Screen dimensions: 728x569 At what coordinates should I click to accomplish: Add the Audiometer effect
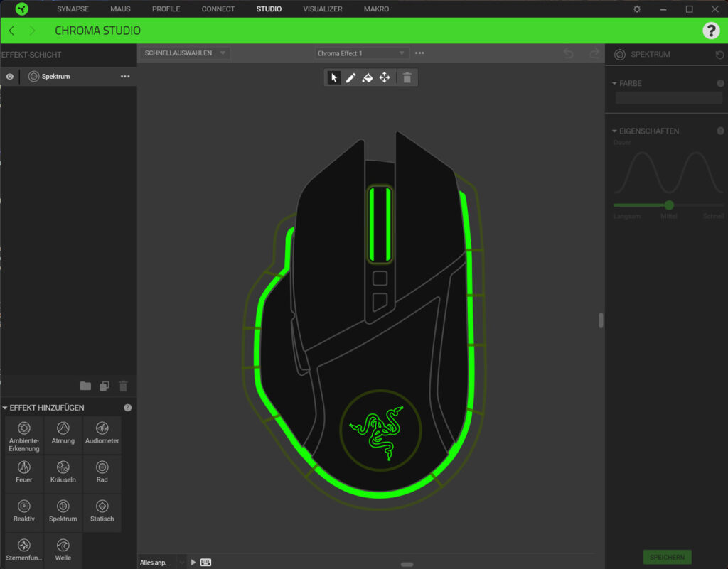[x=102, y=434]
